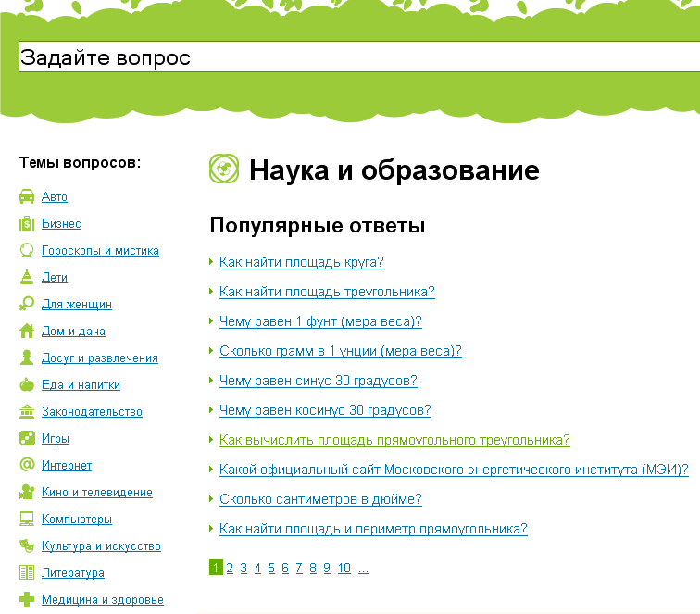The width and height of the screenshot is (700, 614).
Task: Click the green cross icon beside Медицина и здоровье
Action: point(27,599)
